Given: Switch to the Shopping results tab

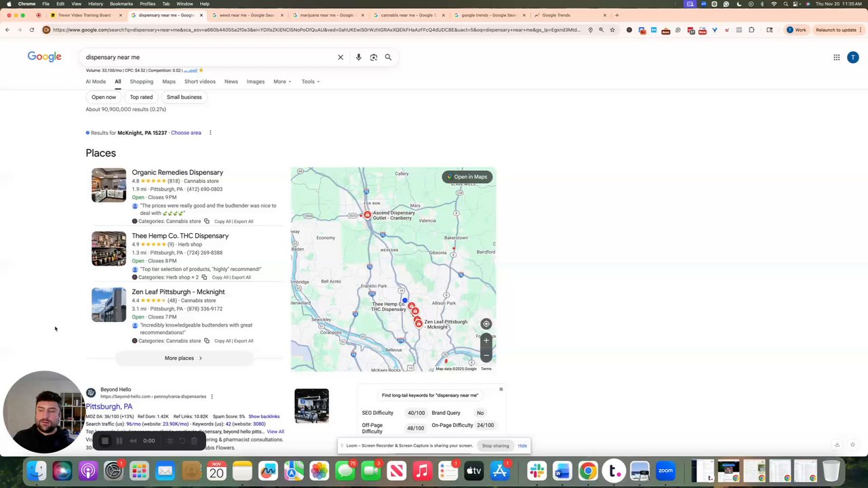Looking at the screenshot, I should 142,81.
